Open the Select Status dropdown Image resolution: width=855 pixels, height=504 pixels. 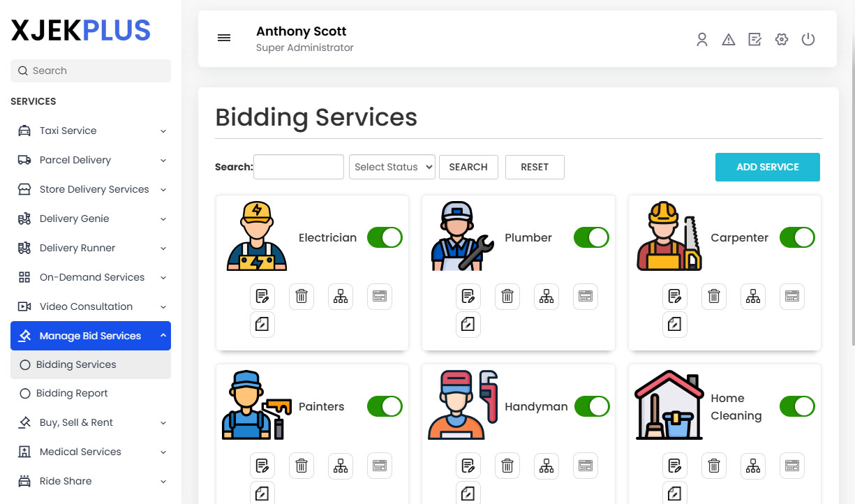click(392, 167)
